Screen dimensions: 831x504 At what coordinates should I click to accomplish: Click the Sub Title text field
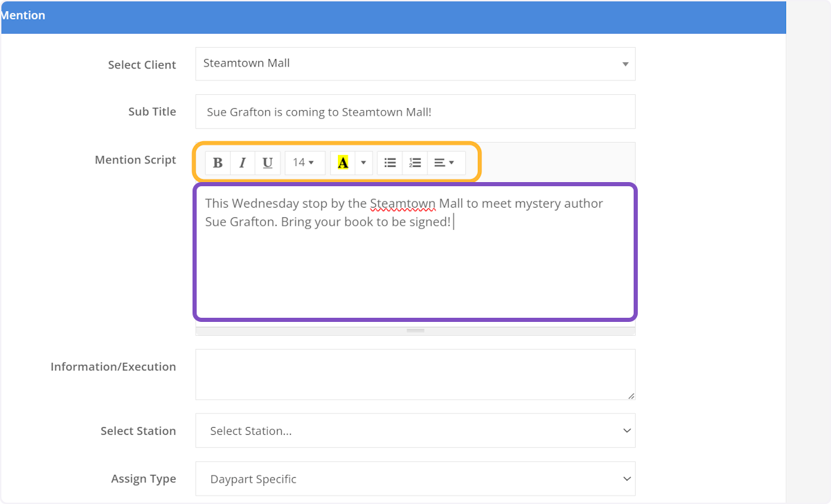point(415,111)
